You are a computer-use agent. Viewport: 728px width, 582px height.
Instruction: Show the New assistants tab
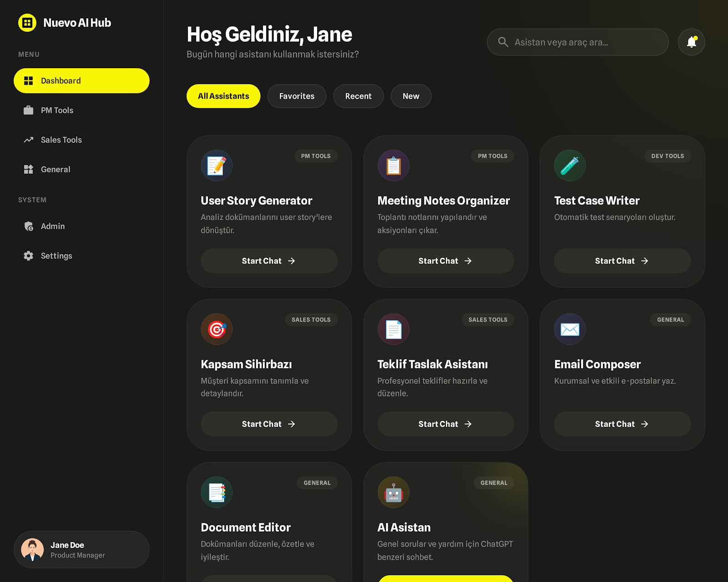click(411, 96)
